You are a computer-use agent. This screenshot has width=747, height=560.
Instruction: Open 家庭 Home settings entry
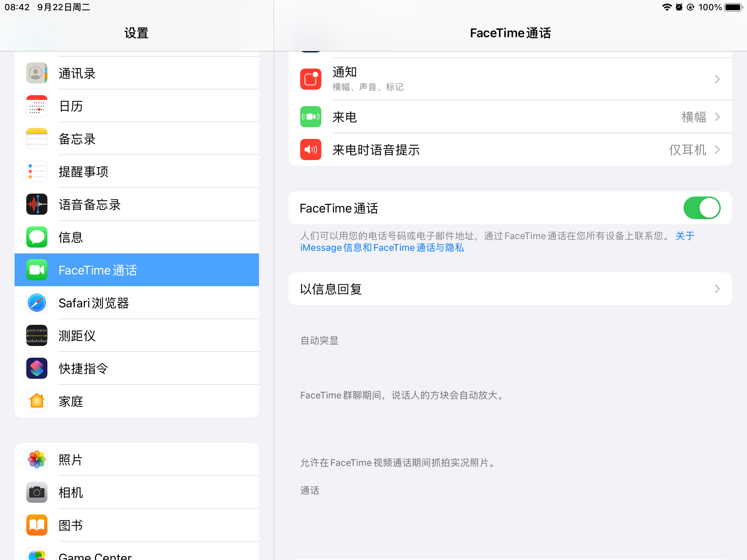click(137, 401)
